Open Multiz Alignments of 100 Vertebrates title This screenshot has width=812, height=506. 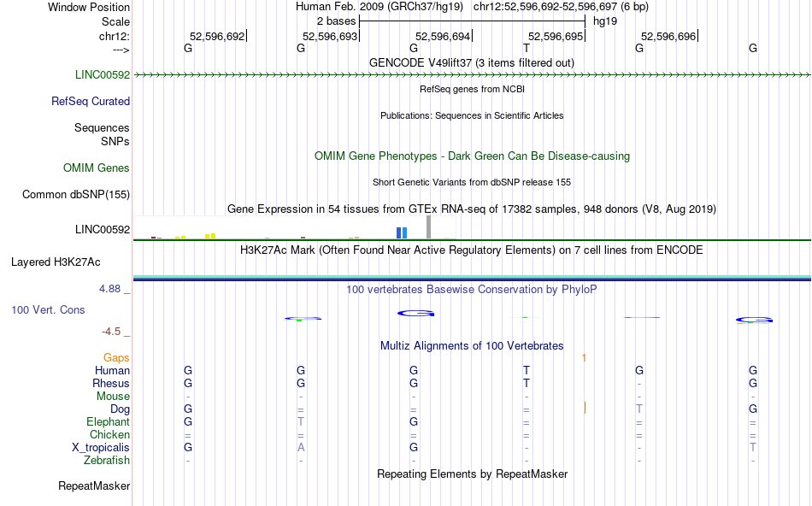click(x=472, y=345)
